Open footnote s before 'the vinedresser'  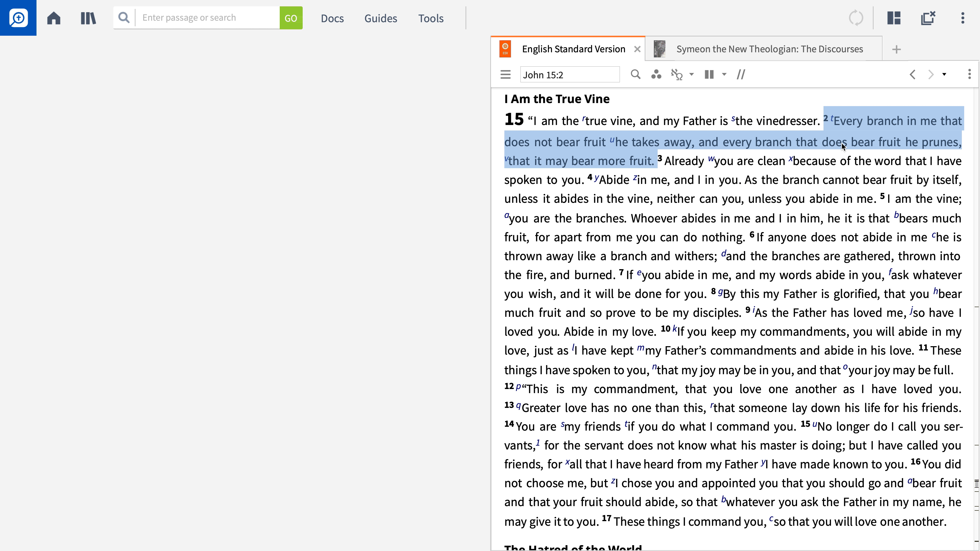733,119
